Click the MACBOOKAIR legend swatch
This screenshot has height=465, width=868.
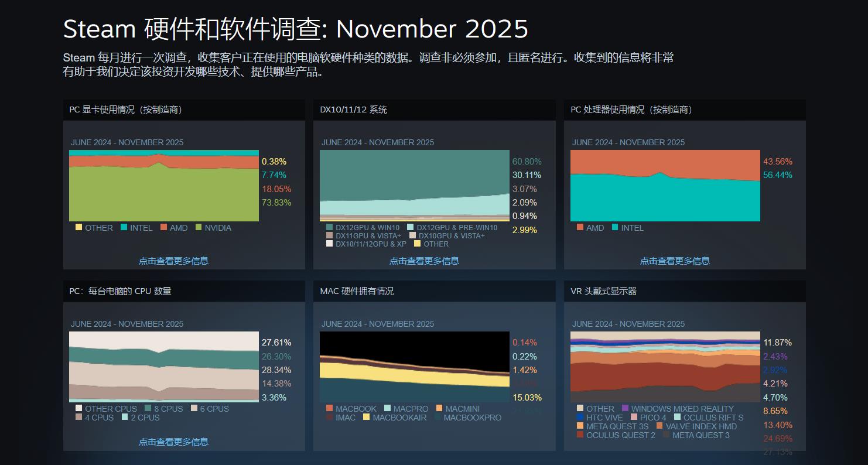[367, 418]
